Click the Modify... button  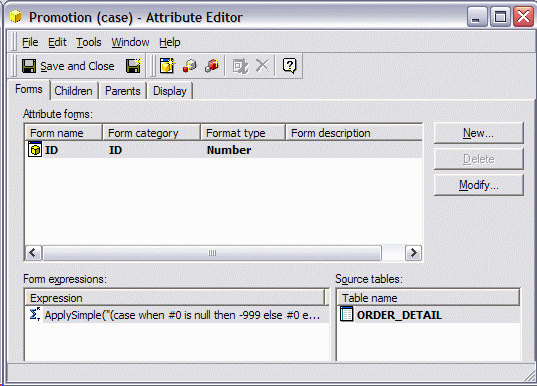478,185
